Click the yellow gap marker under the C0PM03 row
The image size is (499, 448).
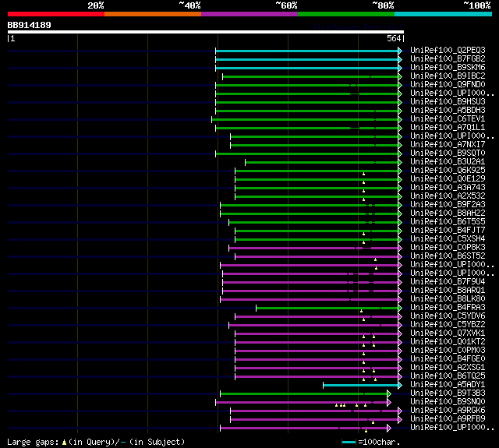pyautogui.click(x=364, y=354)
